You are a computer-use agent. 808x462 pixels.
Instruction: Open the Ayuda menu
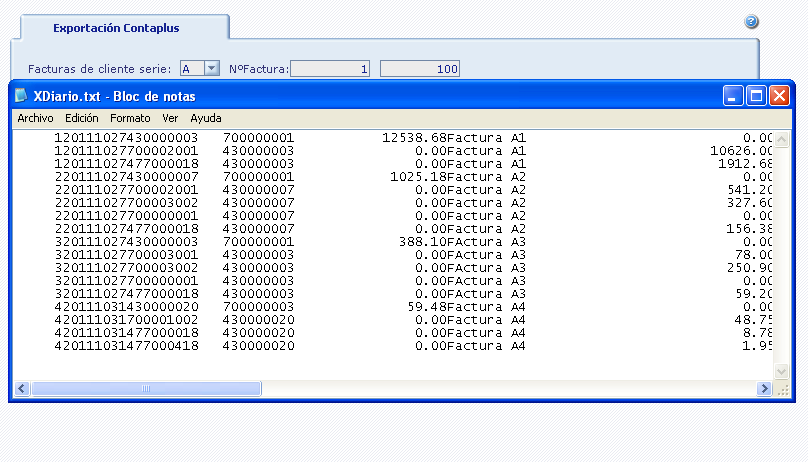[x=206, y=118]
